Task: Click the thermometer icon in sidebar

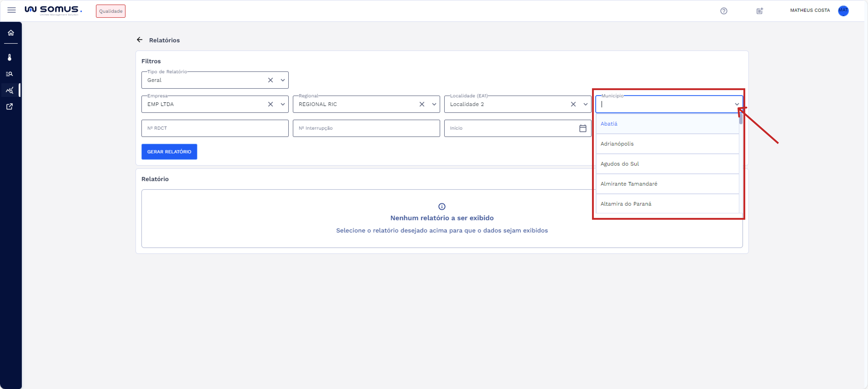Action: (x=10, y=57)
